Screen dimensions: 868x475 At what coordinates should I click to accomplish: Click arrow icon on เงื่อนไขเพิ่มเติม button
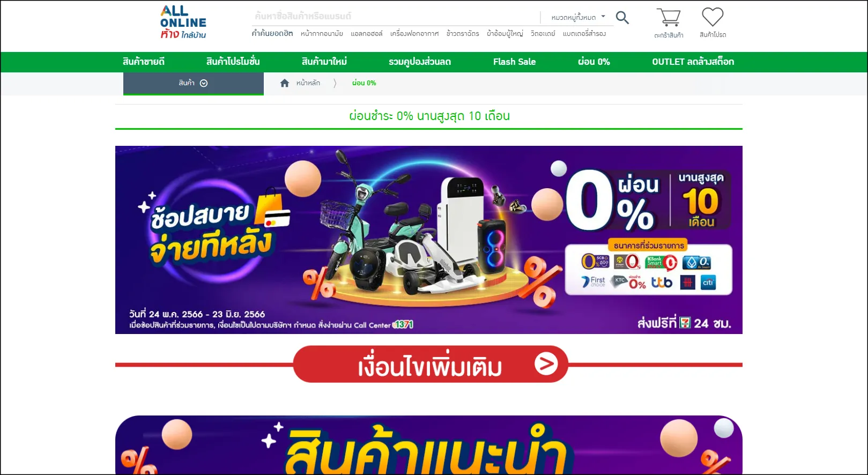click(x=546, y=364)
